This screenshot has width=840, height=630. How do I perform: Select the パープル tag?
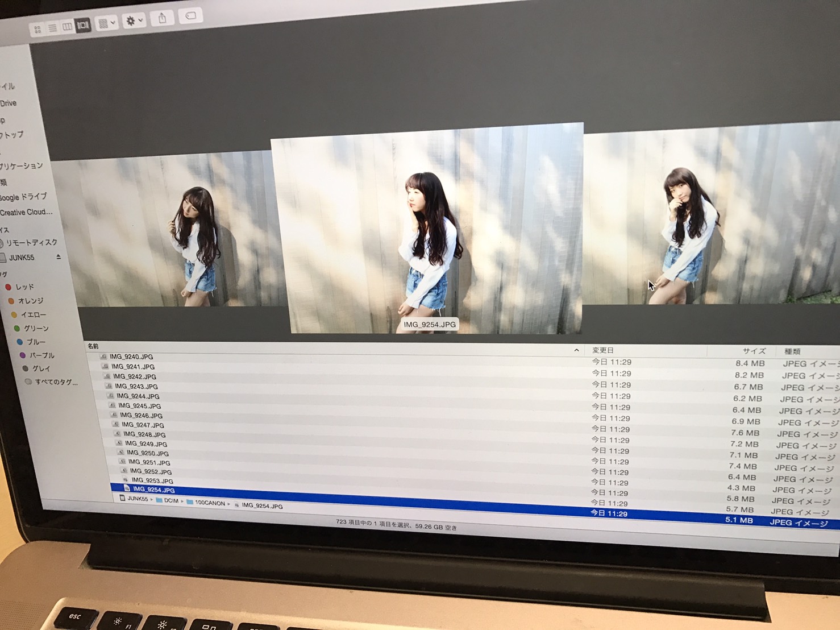pos(37,355)
